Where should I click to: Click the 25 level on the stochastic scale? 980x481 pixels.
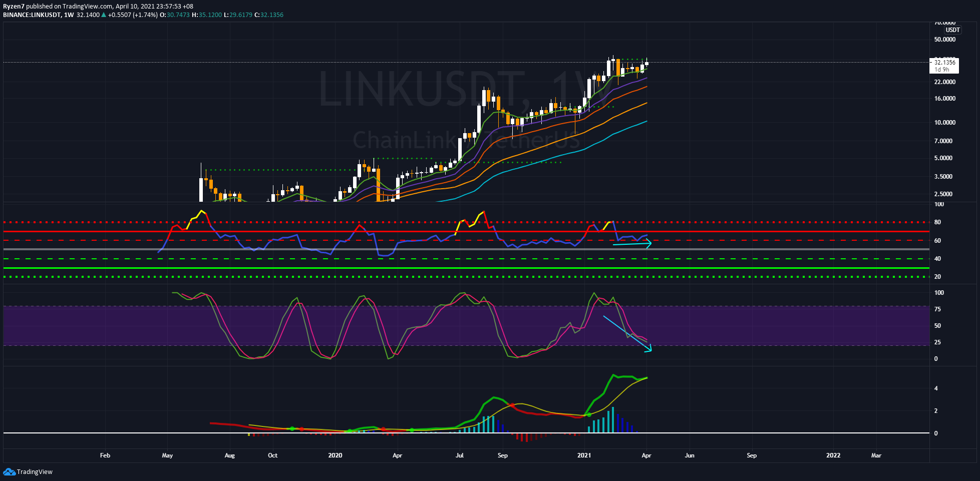coord(937,342)
